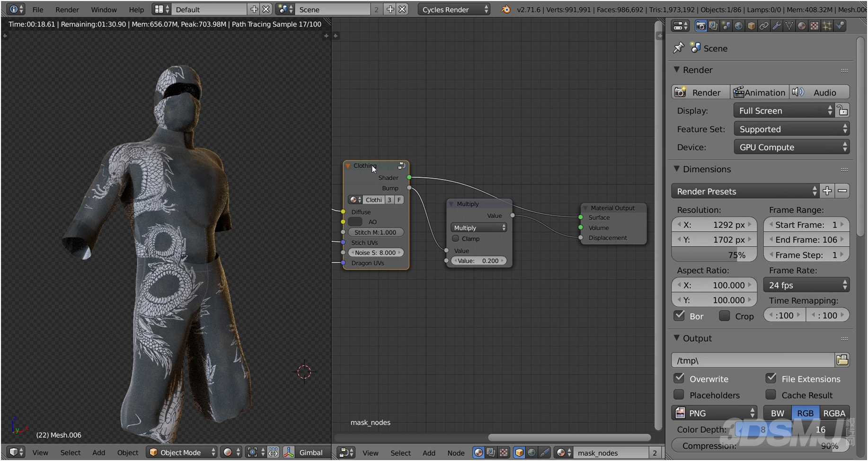Remove the render preset with minus

tap(842, 191)
